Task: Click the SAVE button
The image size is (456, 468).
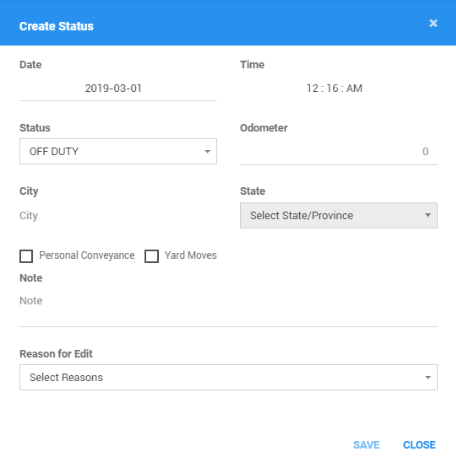Action: tap(366, 445)
